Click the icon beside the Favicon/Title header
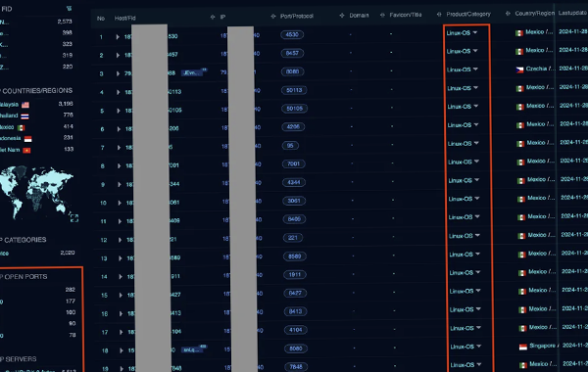Image resolution: width=588 pixels, height=372 pixels. tap(382, 15)
